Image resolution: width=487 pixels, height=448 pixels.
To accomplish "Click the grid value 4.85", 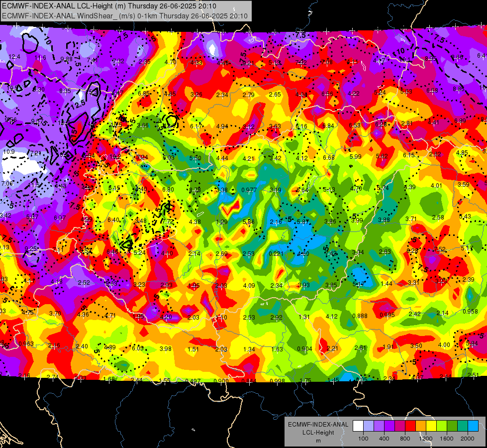I will point(462,153).
